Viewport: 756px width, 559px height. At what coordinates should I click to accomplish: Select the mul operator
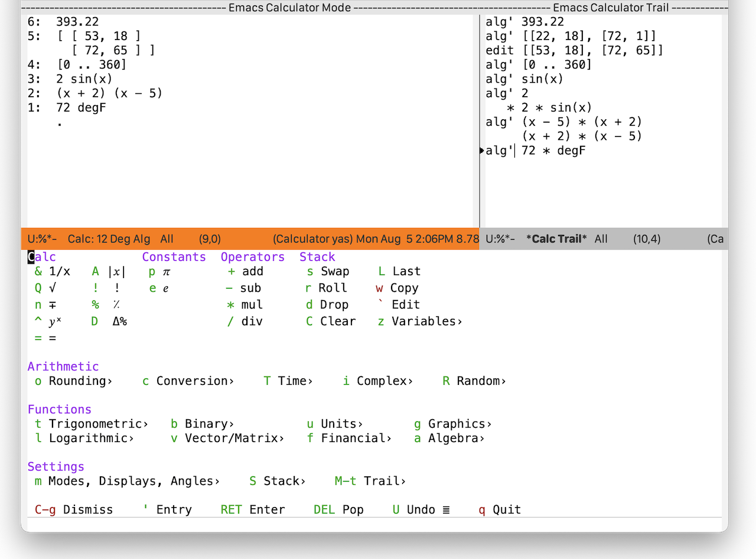(245, 305)
